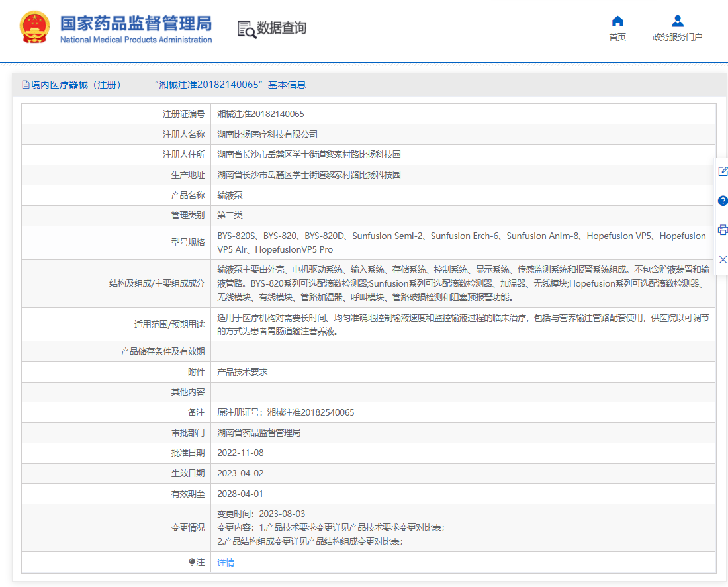This screenshot has height=587, width=728.
Task: Click the 生产地址 address value
Action: coord(309,175)
